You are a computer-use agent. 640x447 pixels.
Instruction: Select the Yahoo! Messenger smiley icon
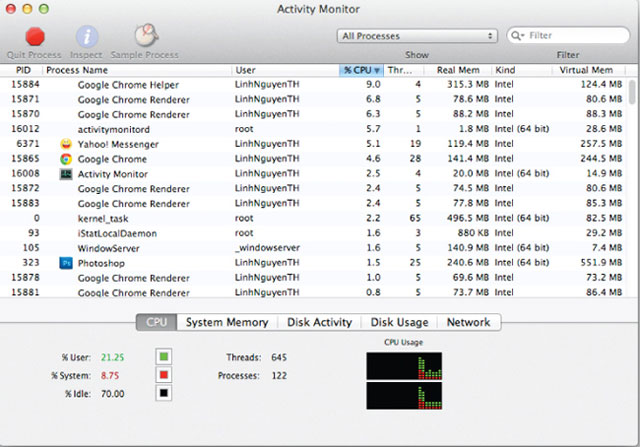[x=66, y=144]
